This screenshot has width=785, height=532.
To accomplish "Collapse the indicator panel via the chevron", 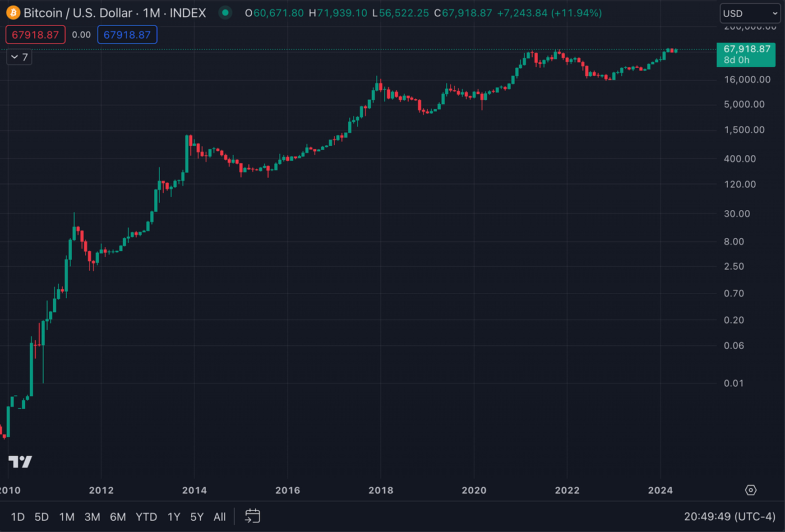I will (x=16, y=57).
